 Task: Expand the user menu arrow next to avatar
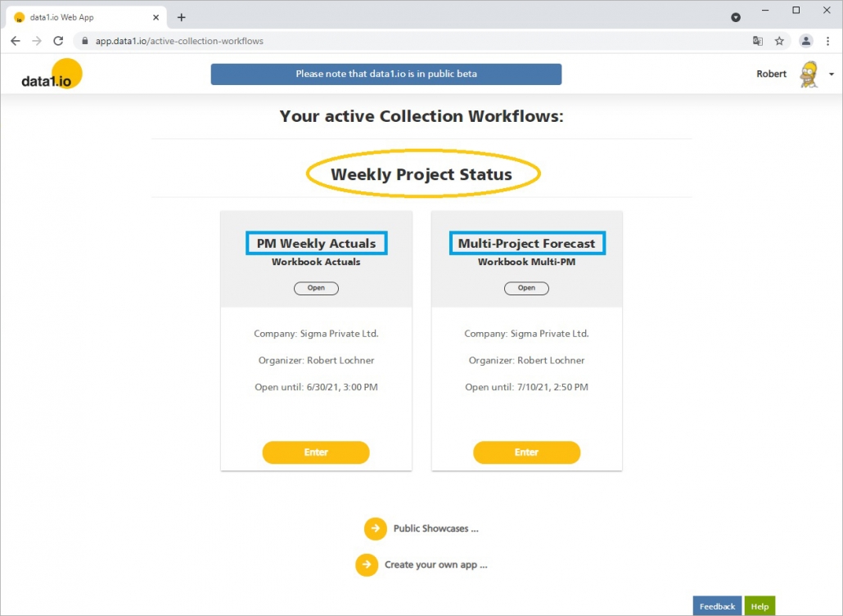(832, 74)
